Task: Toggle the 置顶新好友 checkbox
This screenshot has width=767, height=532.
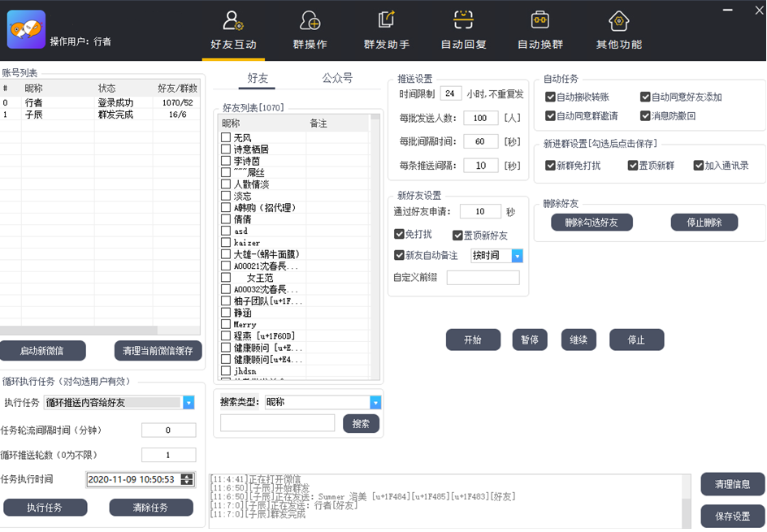Action: click(457, 236)
